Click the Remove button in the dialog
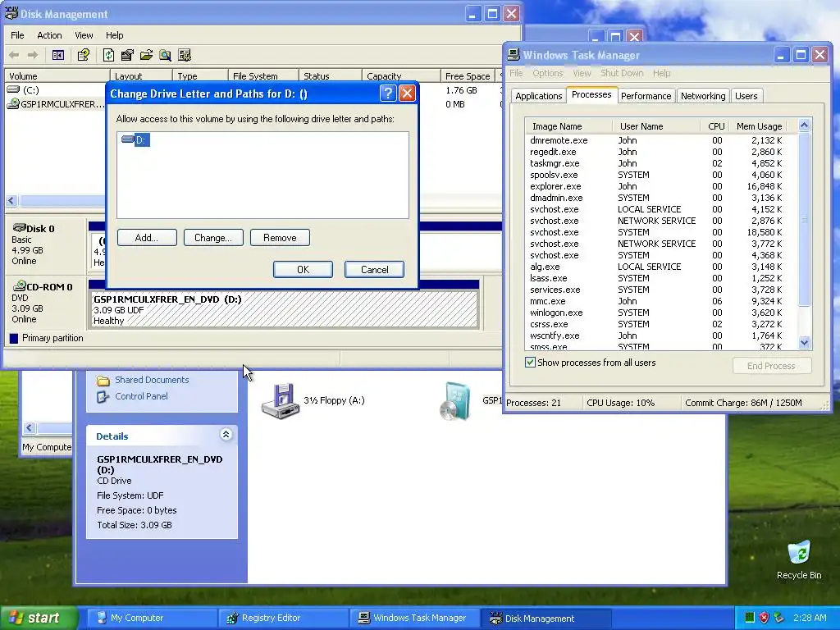Image resolution: width=840 pixels, height=630 pixels. coord(280,238)
